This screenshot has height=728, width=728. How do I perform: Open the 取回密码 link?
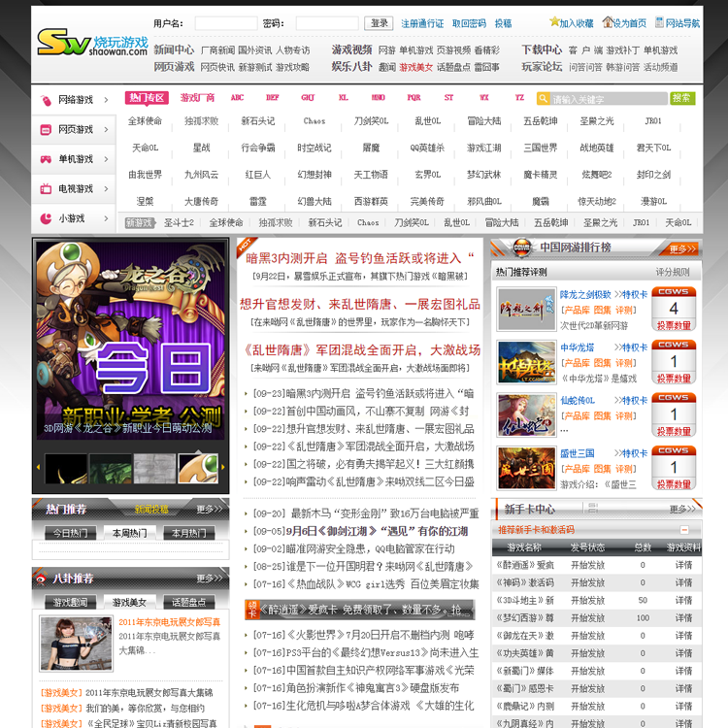point(469,23)
